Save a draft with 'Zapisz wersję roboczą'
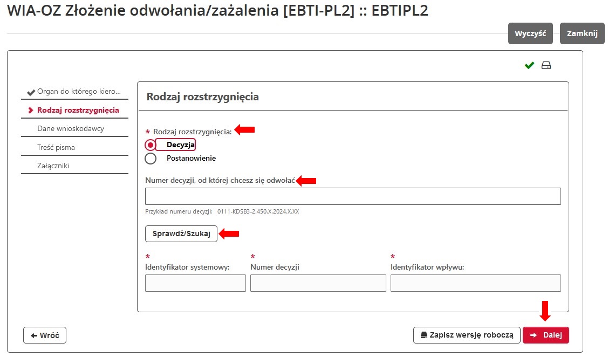The height and width of the screenshot is (364, 608). [467, 335]
